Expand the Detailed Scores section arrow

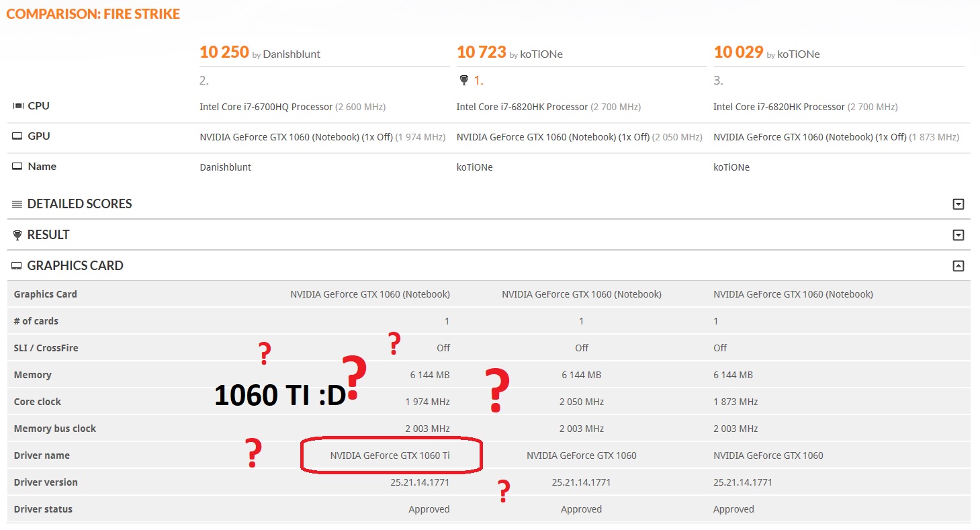(959, 204)
